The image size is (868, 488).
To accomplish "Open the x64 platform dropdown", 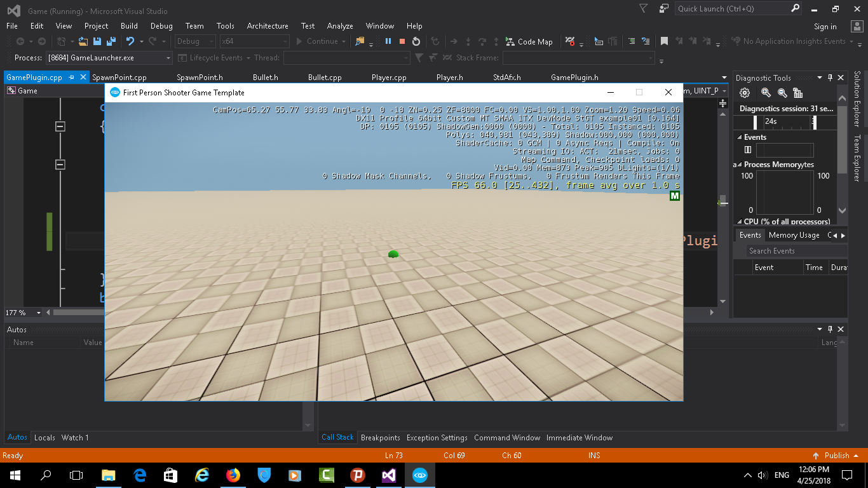I will 254,41.
